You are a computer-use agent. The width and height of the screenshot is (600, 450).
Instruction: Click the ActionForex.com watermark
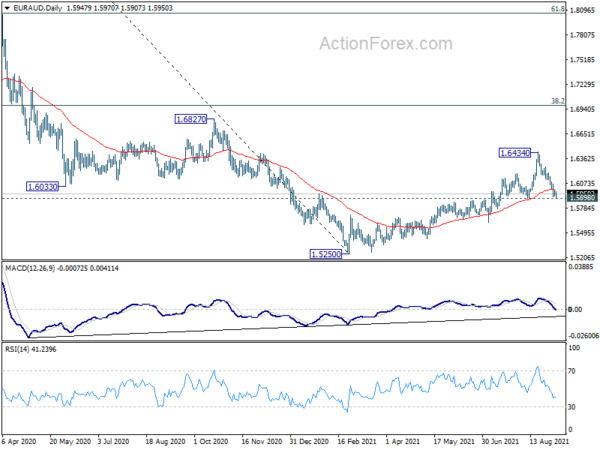coord(386,44)
